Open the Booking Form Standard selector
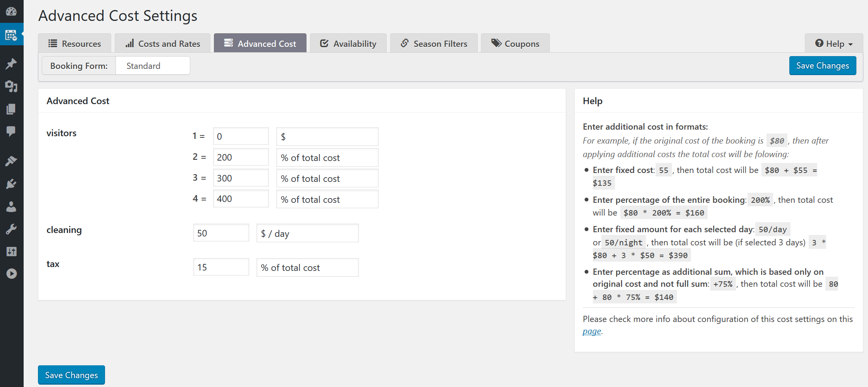This screenshot has height=387, width=868. tap(153, 66)
